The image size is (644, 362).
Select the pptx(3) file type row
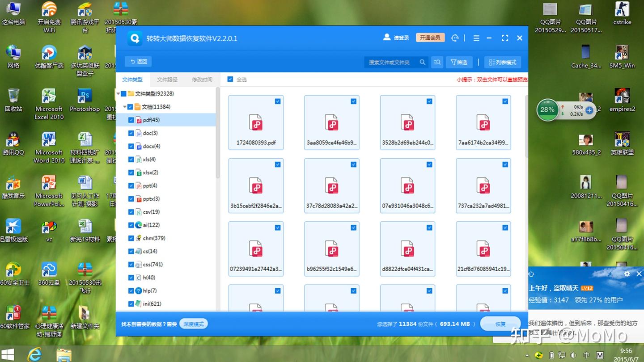click(x=166, y=199)
